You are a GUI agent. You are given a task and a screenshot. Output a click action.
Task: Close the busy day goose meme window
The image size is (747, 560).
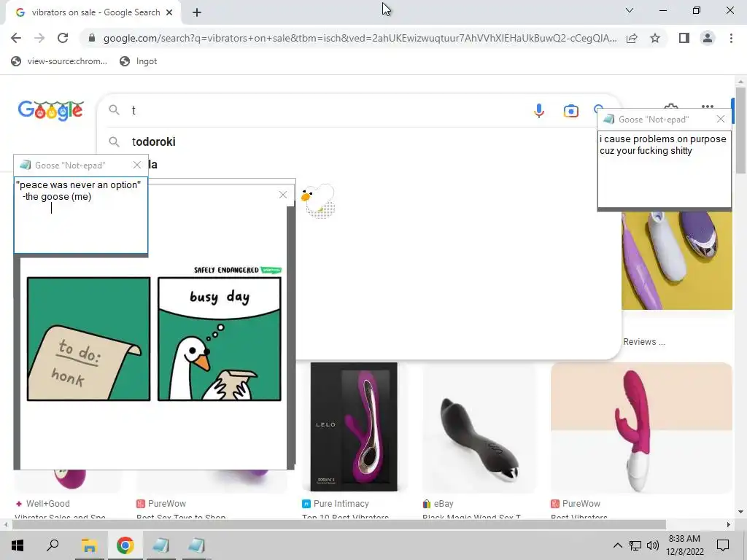click(283, 195)
